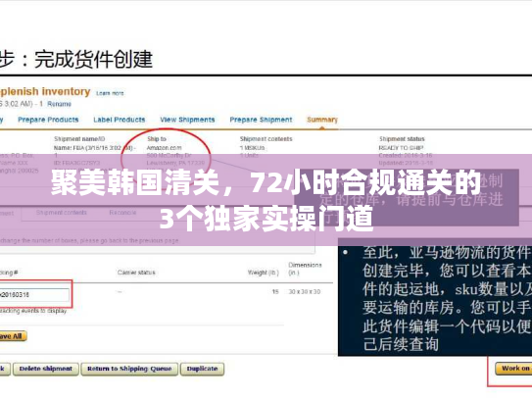Click the Replenish inventory page title
The width and height of the screenshot is (532, 400).
point(45,92)
